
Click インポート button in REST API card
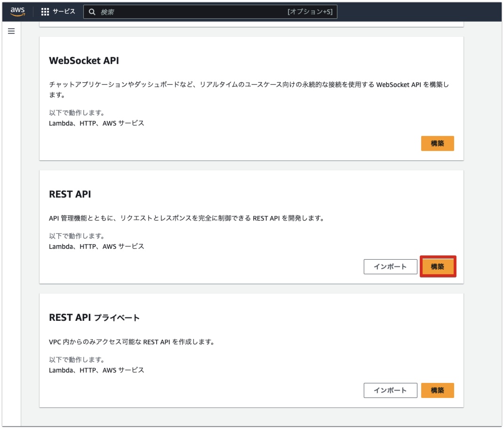click(390, 267)
